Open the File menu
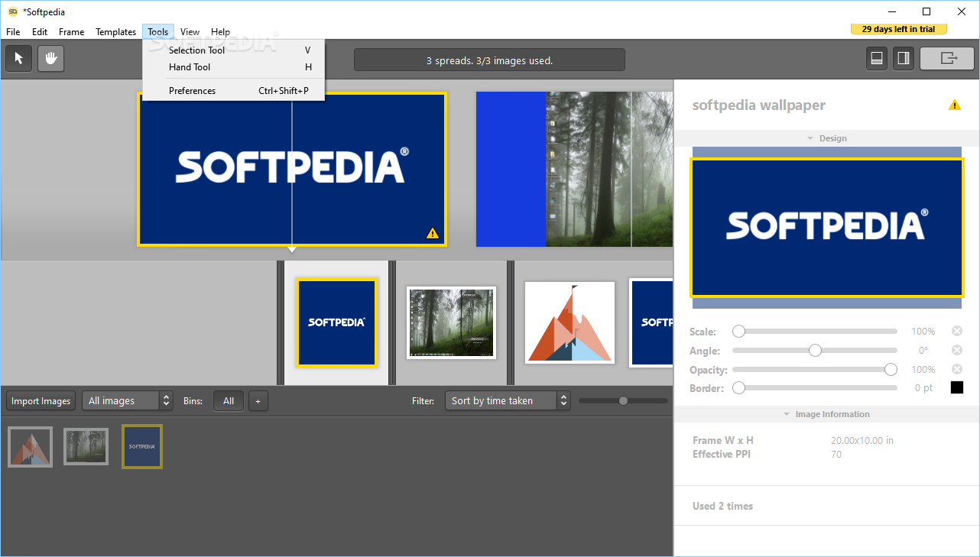980x557 pixels. [13, 32]
